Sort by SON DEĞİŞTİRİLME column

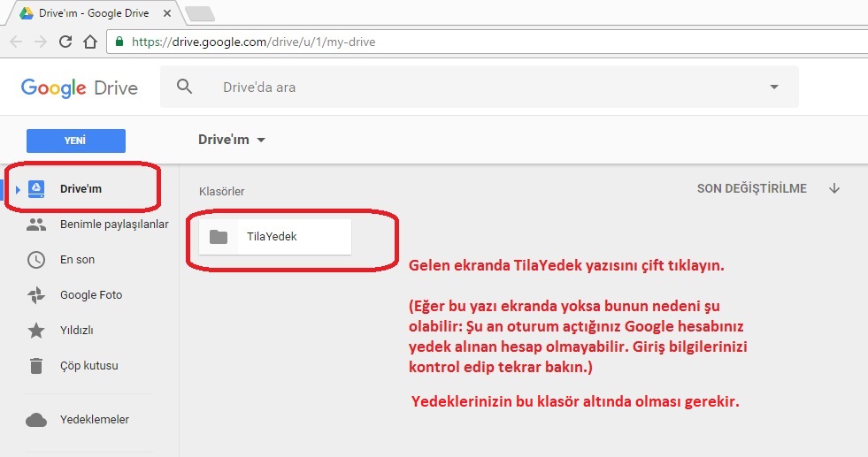coord(751,189)
